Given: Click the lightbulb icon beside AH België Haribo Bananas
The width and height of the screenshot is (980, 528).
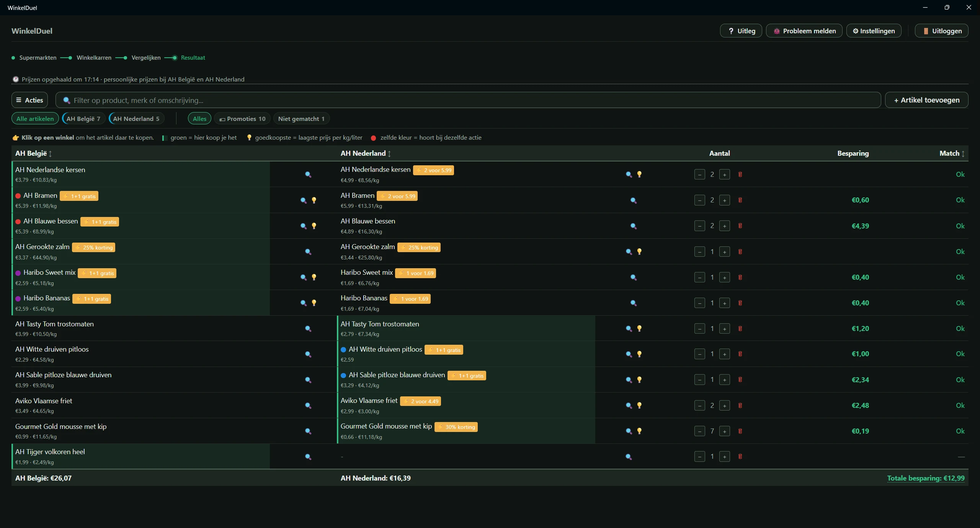Looking at the screenshot, I should [x=314, y=303].
